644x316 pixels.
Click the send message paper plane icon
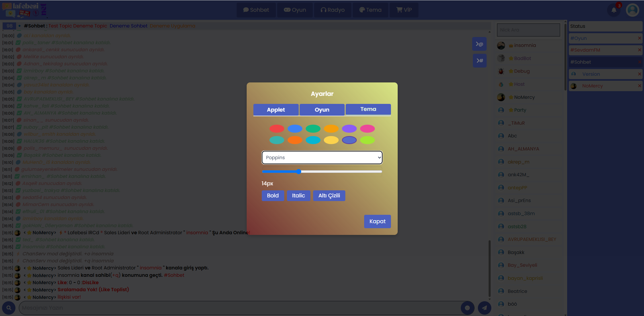click(484, 308)
